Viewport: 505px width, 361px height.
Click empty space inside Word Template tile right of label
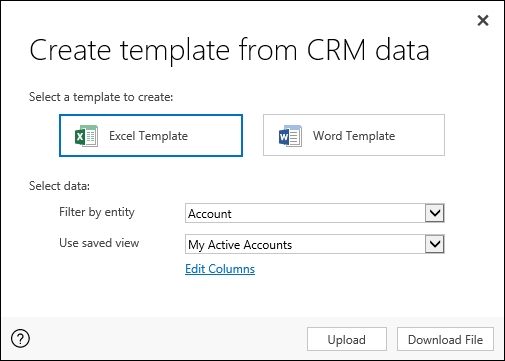click(419, 135)
